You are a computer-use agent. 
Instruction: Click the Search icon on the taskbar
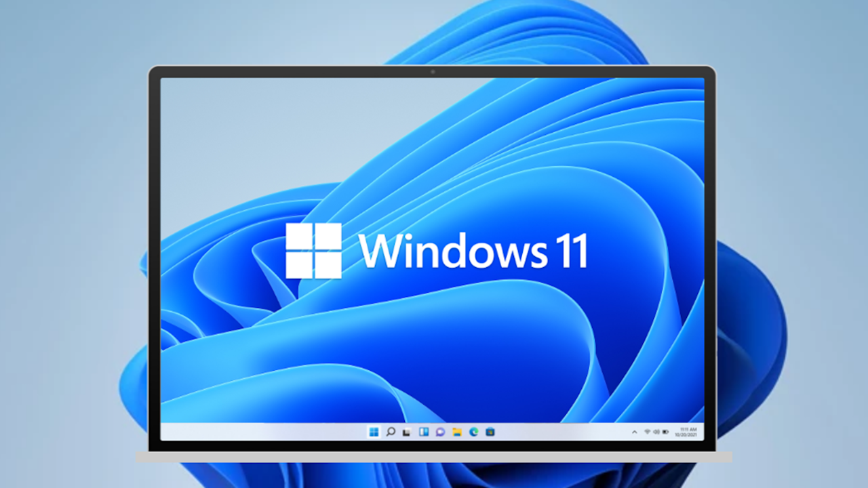(x=391, y=432)
